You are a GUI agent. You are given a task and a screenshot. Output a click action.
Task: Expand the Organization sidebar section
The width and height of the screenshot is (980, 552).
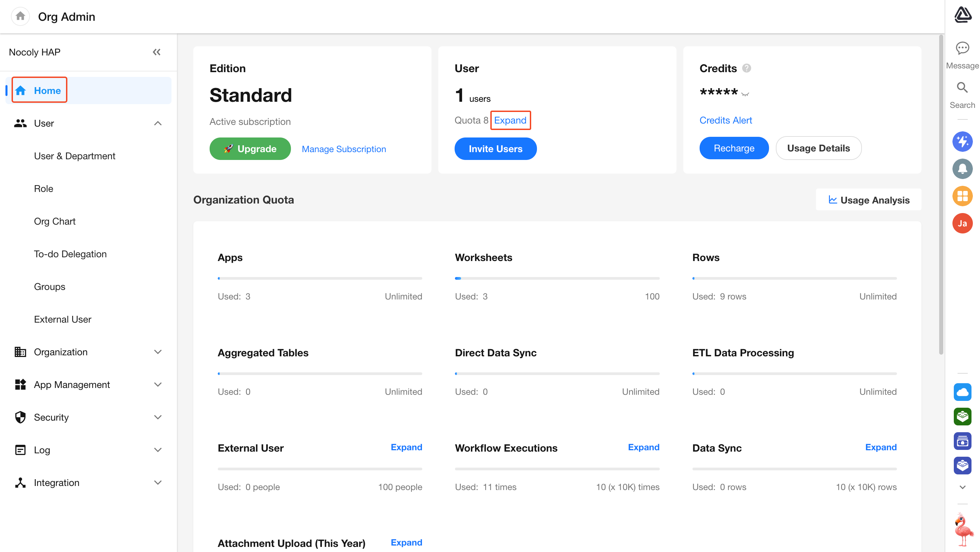tap(158, 352)
